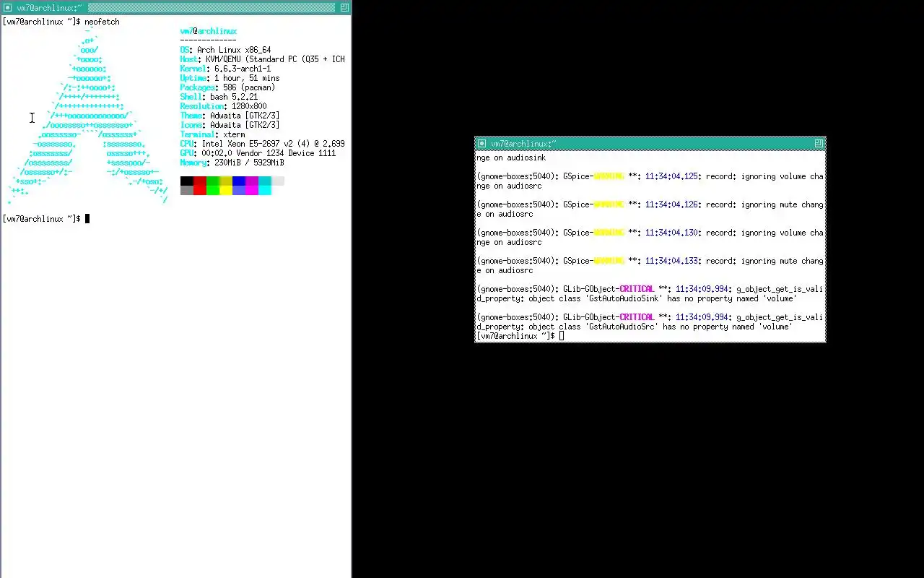The image size is (924, 578).
Task: Click the 'vm7@archlinux' header in neofetch output
Action: coord(208,31)
